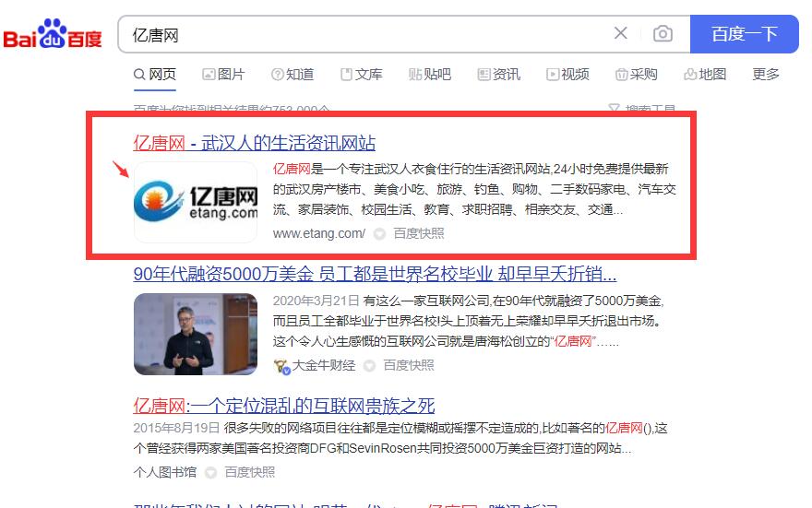Expand the 更多 menu
The image size is (812, 508).
(x=765, y=75)
